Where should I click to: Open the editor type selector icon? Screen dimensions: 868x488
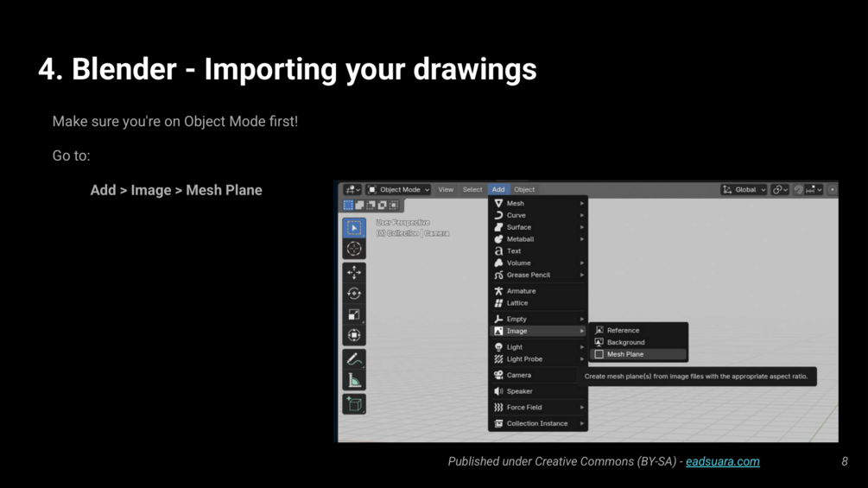pyautogui.click(x=352, y=190)
